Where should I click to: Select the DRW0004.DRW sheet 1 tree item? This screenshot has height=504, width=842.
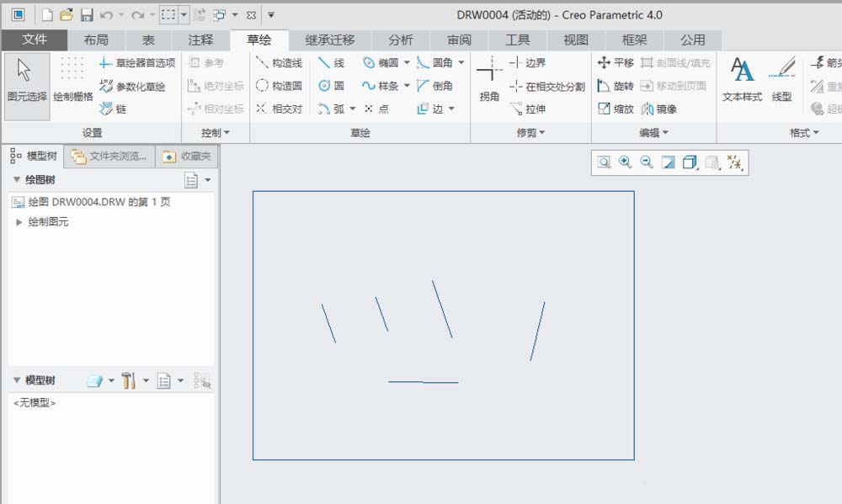(x=91, y=202)
